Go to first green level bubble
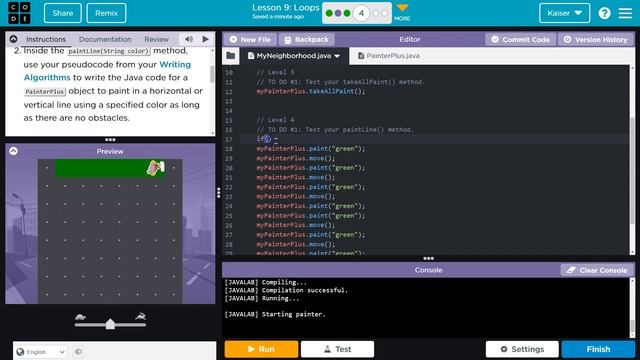This screenshot has height=360, width=640. tap(329, 13)
